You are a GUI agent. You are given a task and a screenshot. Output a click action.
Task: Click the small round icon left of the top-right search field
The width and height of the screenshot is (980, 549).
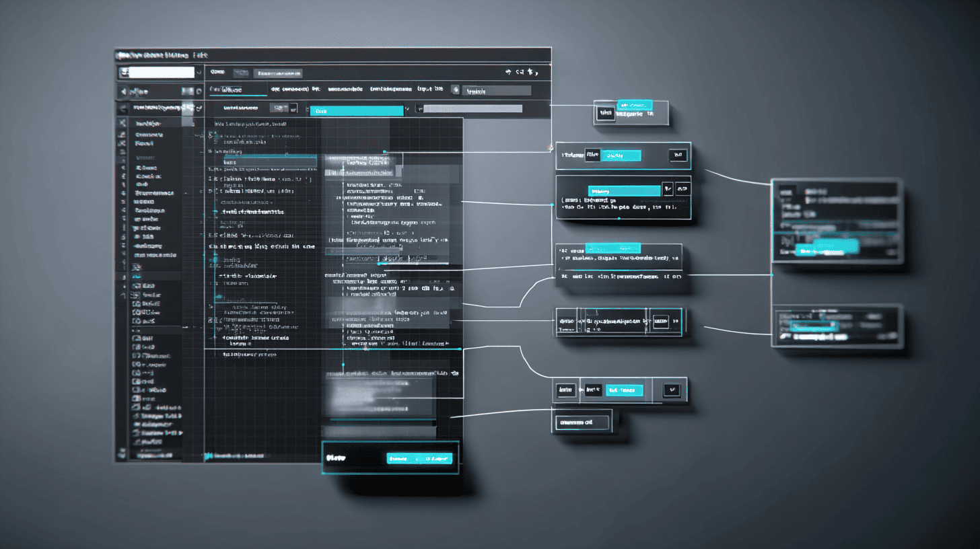pos(455,89)
